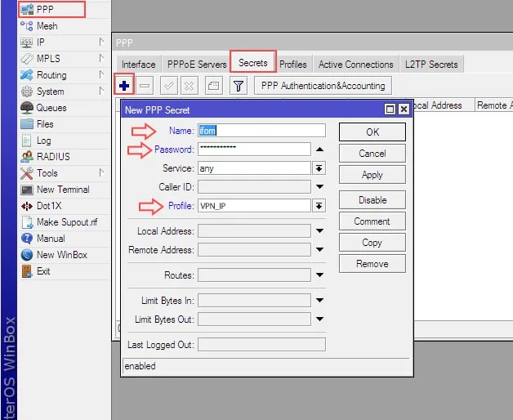Open the Service dropdown list
This screenshot has width=513, height=420.
319,168
